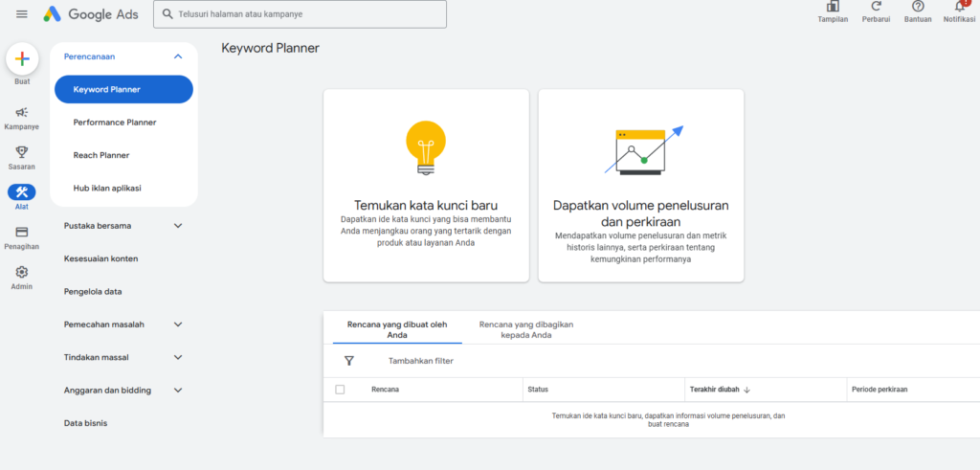980x470 pixels.
Task: Open Bantuan help icon
Action: coord(918,7)
